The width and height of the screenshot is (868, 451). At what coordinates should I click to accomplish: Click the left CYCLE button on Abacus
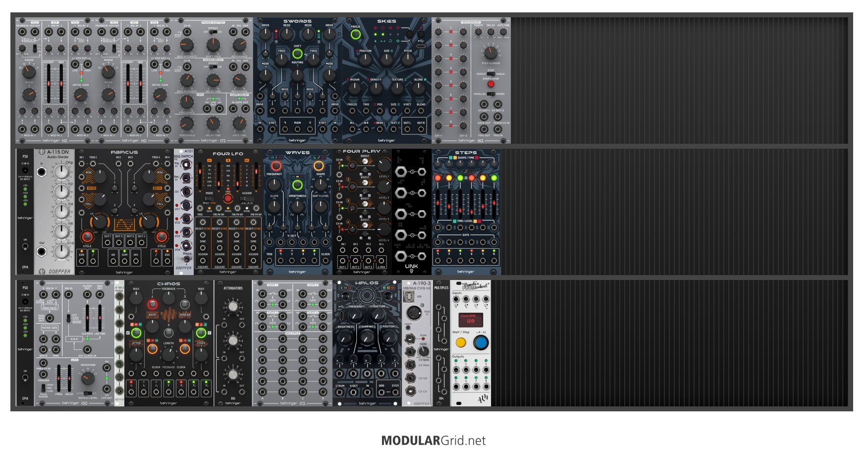tap(87, 237)
